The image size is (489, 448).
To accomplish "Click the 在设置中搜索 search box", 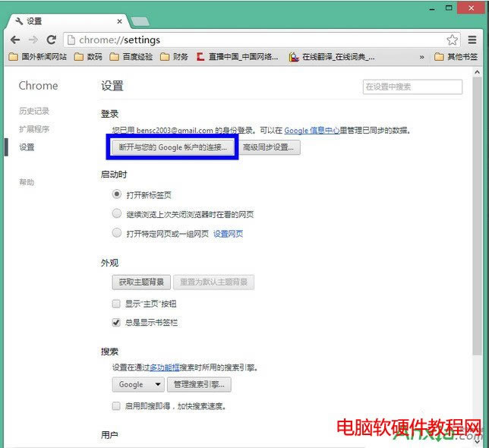I will pos(412,87).
